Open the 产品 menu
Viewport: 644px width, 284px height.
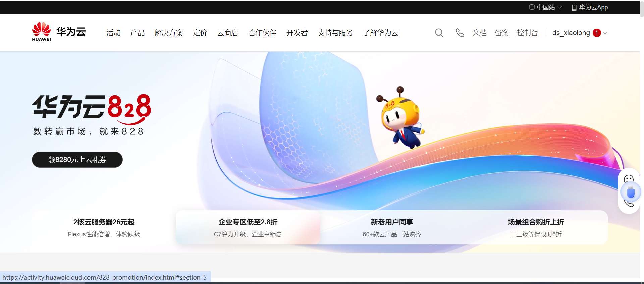[138, 33]
